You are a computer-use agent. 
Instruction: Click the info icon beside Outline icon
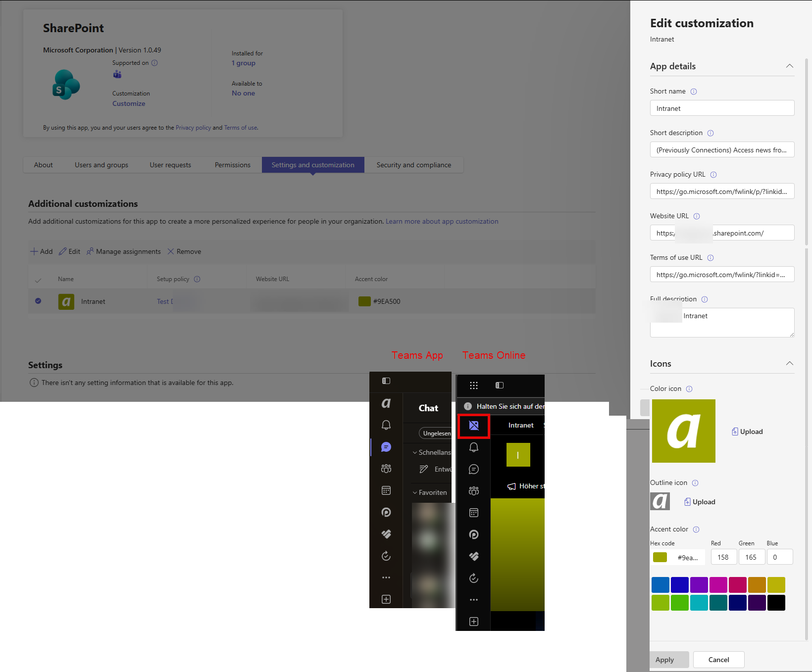coord(695,483)
